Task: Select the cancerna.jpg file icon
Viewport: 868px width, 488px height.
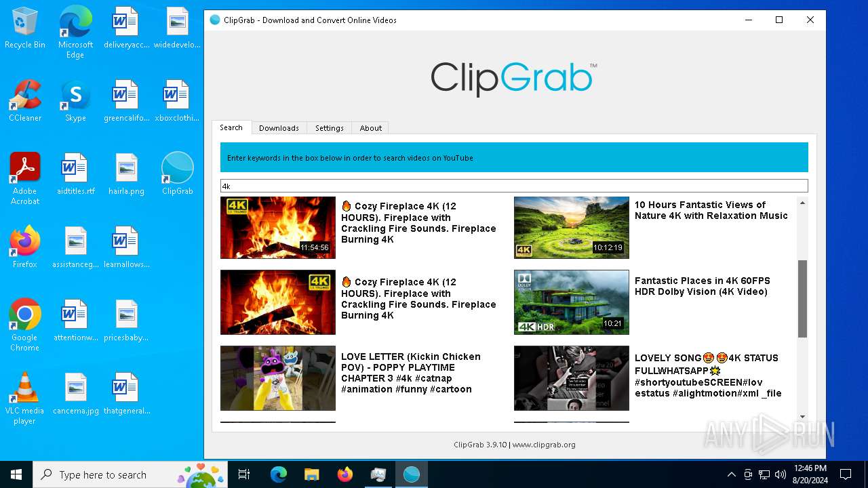Action: 75,394
